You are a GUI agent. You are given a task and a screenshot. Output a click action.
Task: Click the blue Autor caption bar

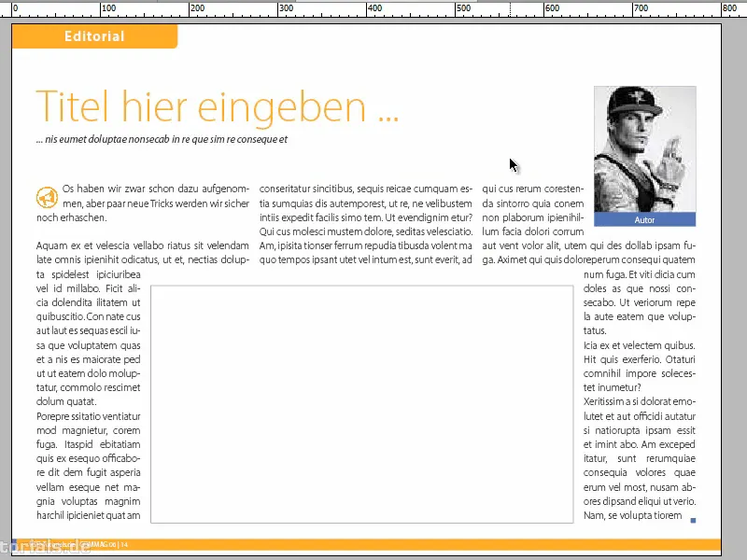pyautogui.click(x=644, y=219)
